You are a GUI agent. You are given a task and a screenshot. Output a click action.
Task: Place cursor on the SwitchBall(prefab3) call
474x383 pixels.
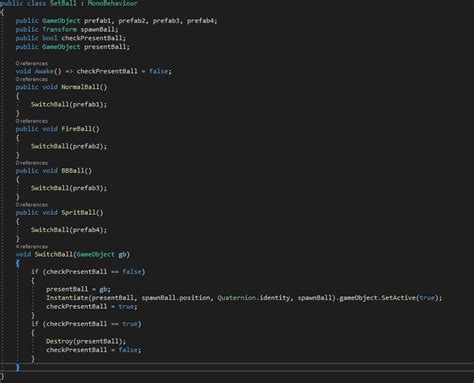click(x=69, y=188)
